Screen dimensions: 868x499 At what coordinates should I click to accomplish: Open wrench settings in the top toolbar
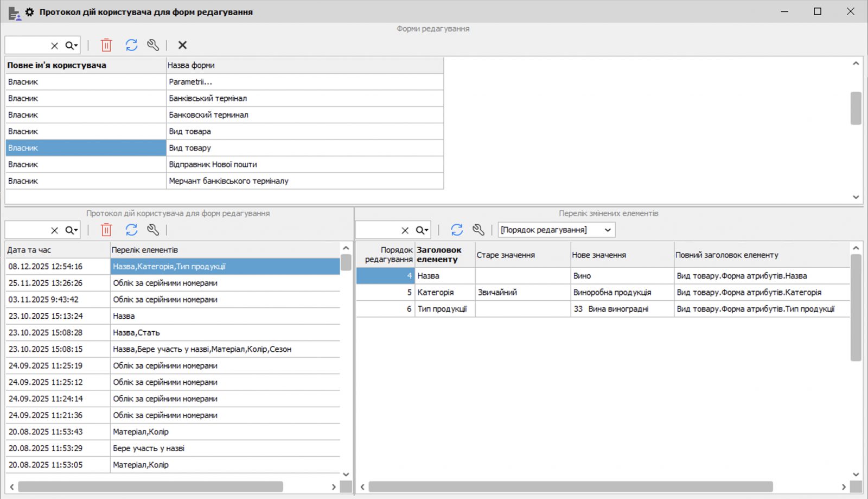(153, 45)
